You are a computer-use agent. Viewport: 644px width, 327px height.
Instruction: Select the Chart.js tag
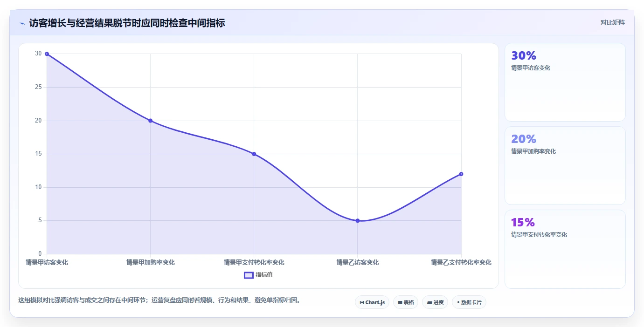pyautogui.click(x=372, y=302)
